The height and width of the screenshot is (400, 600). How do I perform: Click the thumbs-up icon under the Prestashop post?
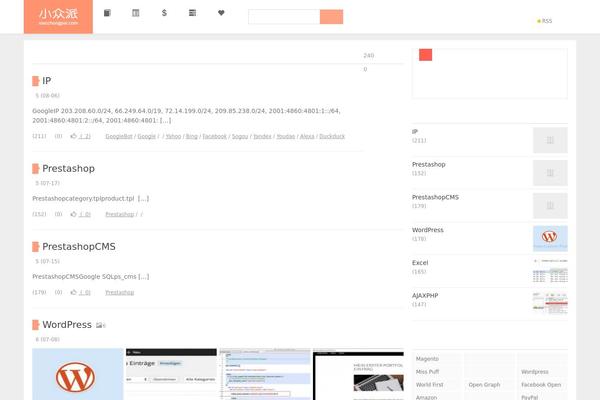[x=73, y=214]
